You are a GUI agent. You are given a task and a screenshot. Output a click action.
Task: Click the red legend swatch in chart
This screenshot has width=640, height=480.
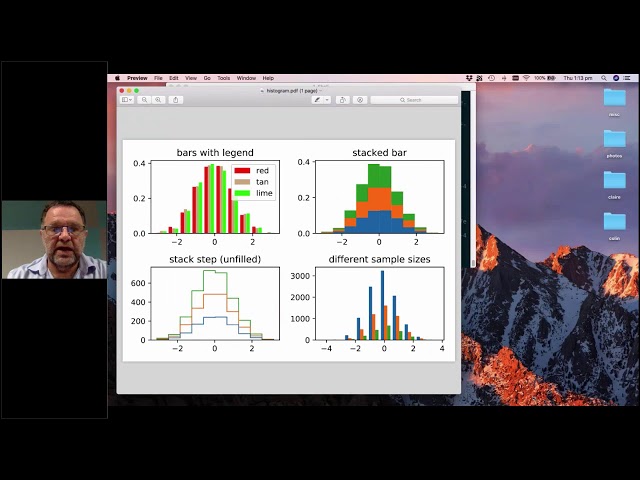coord(242,171)
